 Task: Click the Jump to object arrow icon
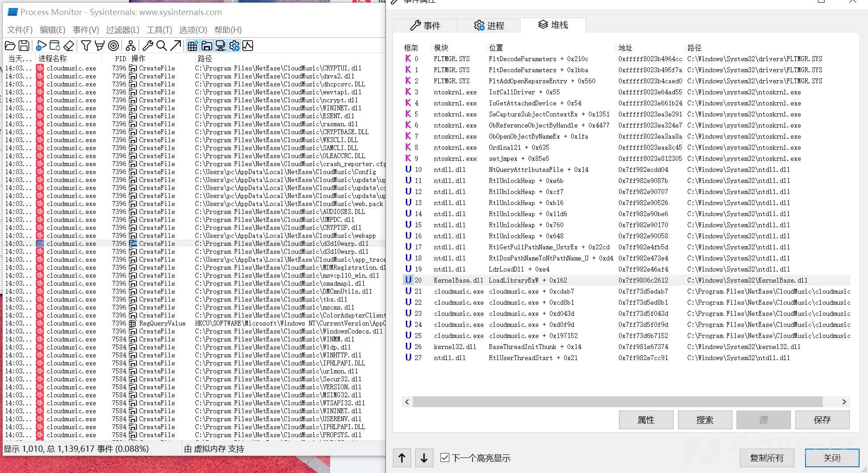tap(175, 46)
